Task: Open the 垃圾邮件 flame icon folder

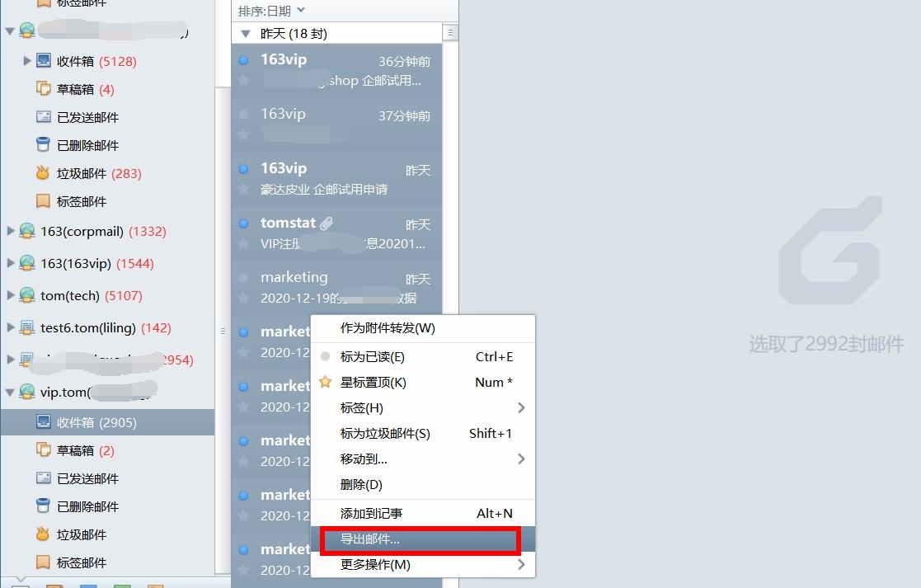Action: [x=44, y=173]
